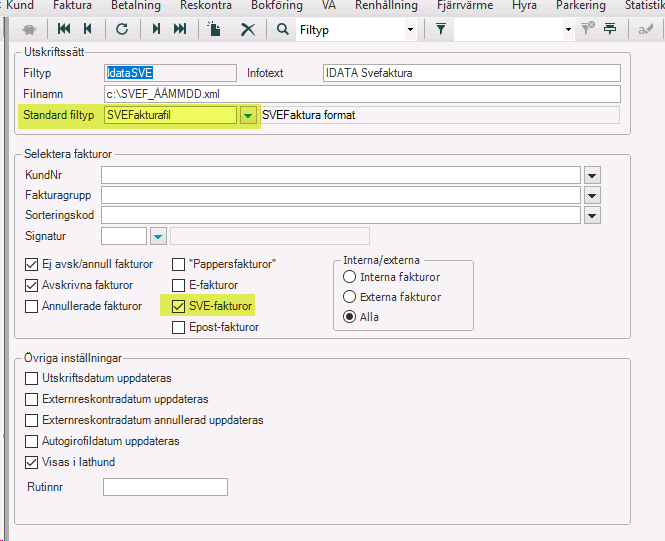Go to the next record
This screenshot has width=665, height=541.
pos(156,30)
